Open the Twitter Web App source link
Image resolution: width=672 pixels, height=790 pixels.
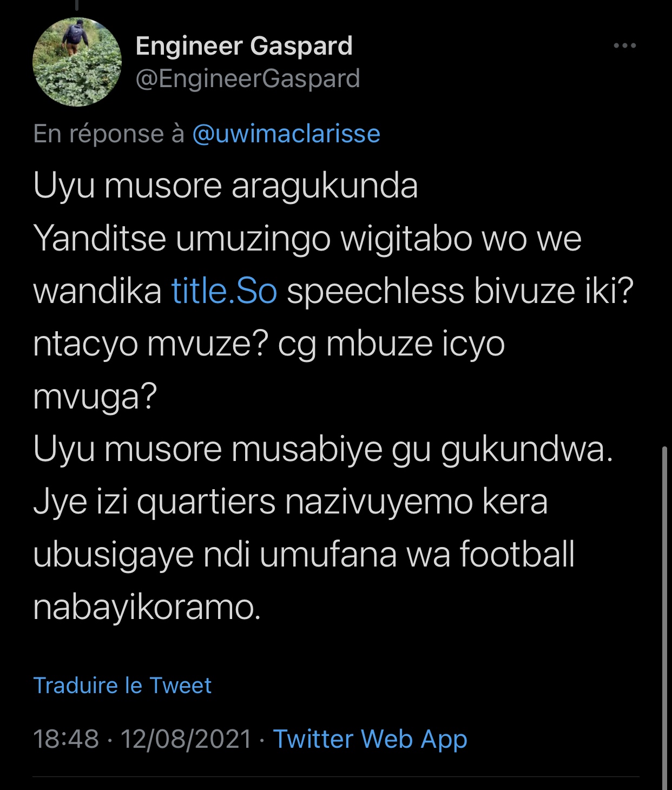370,739
